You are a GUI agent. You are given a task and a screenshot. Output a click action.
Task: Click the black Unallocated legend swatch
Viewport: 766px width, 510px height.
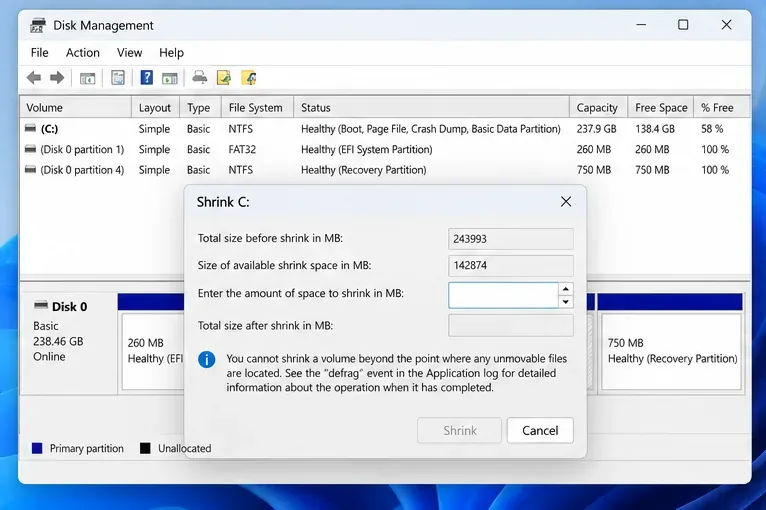[145, 448]
